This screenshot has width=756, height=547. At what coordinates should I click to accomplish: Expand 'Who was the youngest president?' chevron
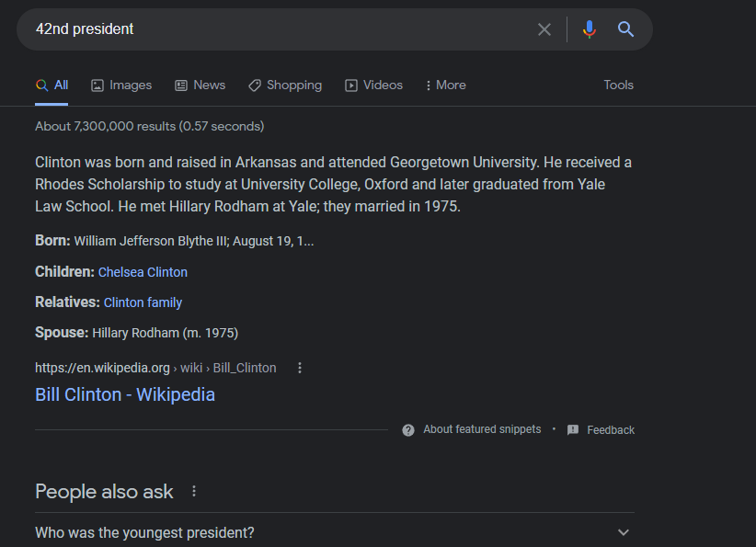pyautogui.click(x=624, y=532)
